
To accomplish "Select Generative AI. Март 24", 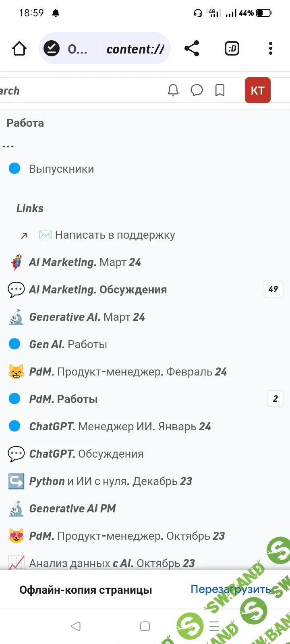I will [x=87, y=317].
